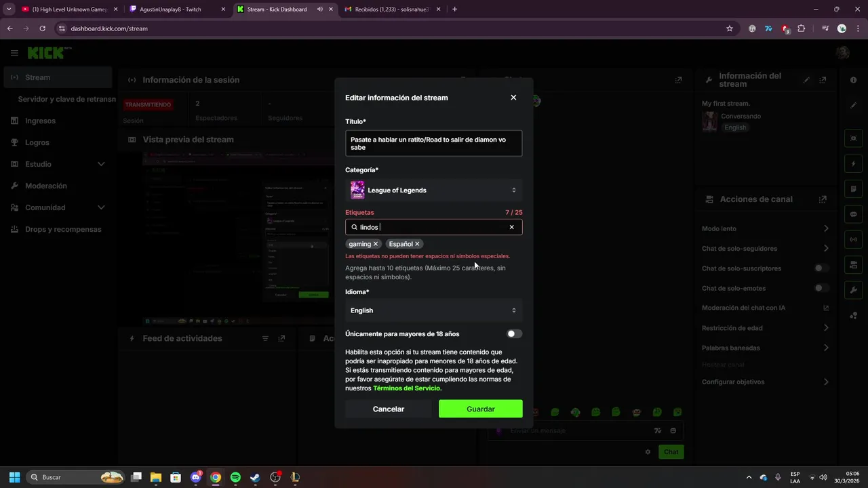Remove the gaming tag
Viewport: 868px width, 488px height.
click(376, 244)
